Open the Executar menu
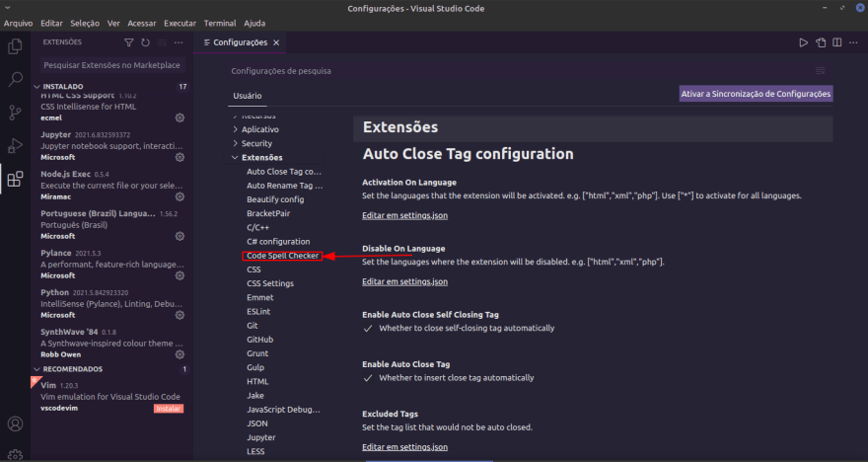The width and height of the screenshot is (868, 462). click(x=180, y=24)
